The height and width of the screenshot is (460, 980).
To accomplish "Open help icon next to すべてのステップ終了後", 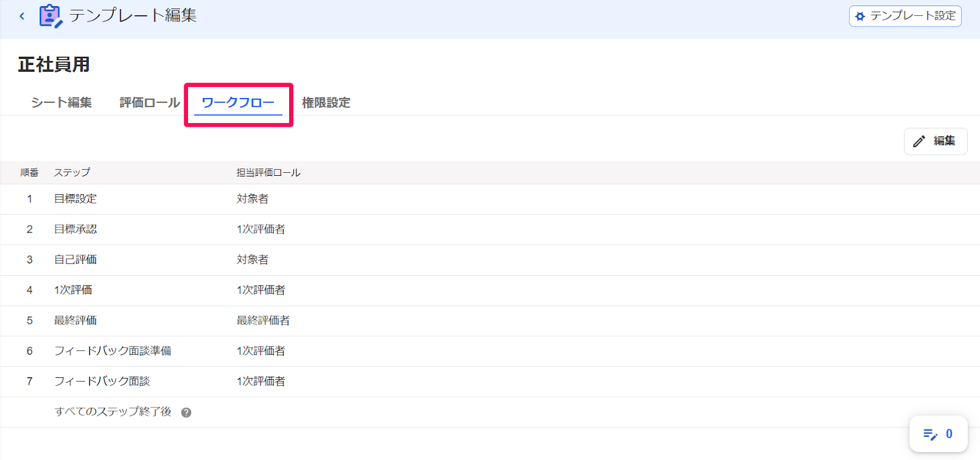I will (186, 413).
